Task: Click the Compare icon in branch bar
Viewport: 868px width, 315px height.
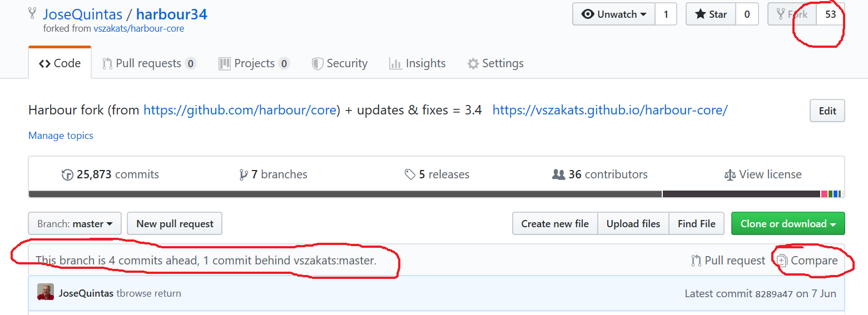Action: [x=782, y=260]
